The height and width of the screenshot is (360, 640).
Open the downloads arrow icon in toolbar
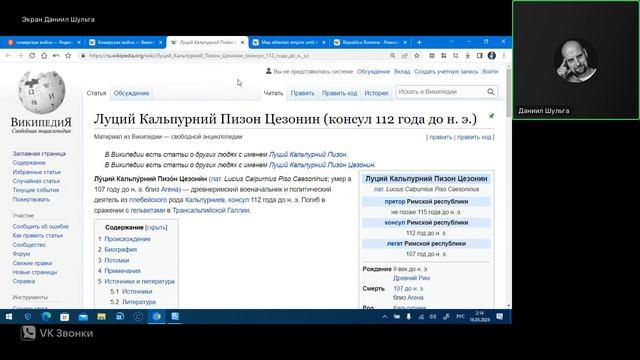pos(468,56)
